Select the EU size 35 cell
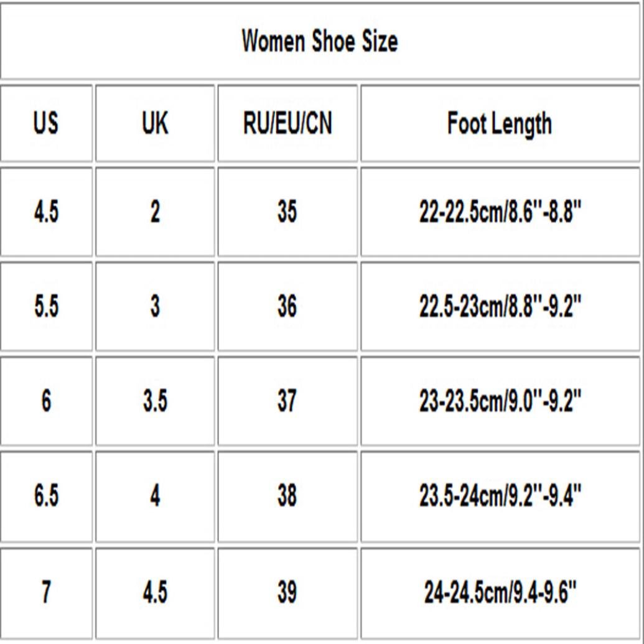 point(287,212)
